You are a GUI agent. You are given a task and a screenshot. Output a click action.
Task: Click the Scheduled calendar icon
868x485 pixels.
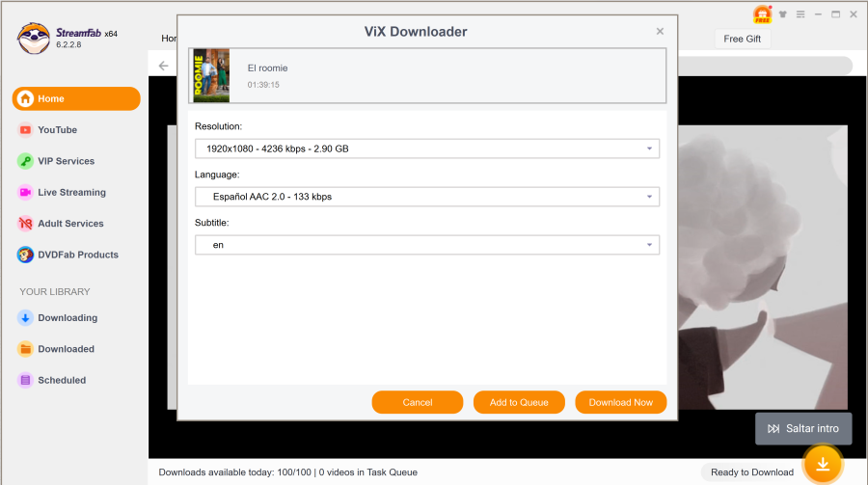pos(25,380)
